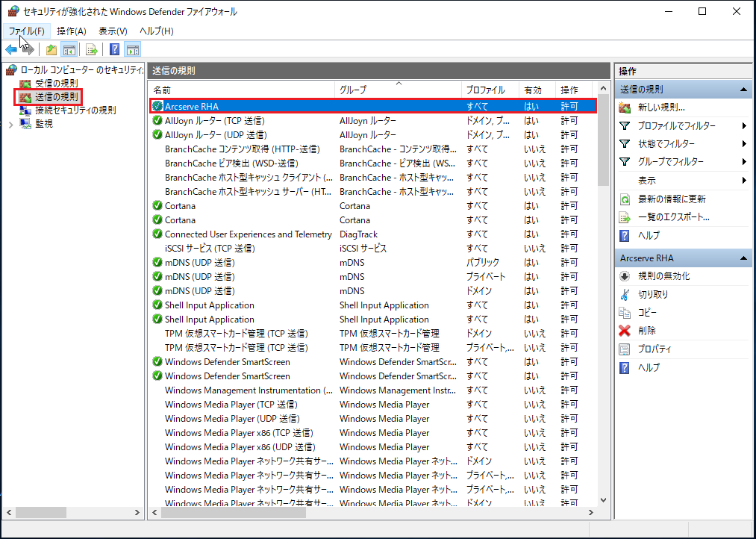Expand the 監視 tree node
Viewport: 756px width, 539px height.
[11, 125]
